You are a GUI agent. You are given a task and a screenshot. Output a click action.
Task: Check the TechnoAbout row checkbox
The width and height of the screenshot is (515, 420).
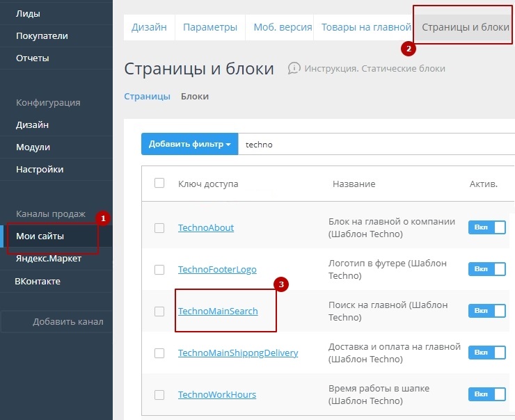point(159,227)
